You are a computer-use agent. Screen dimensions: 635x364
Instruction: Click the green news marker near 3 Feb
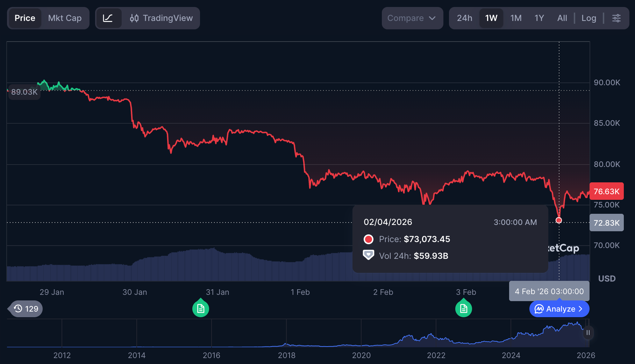pyautogui.click(x=464, y=308)
